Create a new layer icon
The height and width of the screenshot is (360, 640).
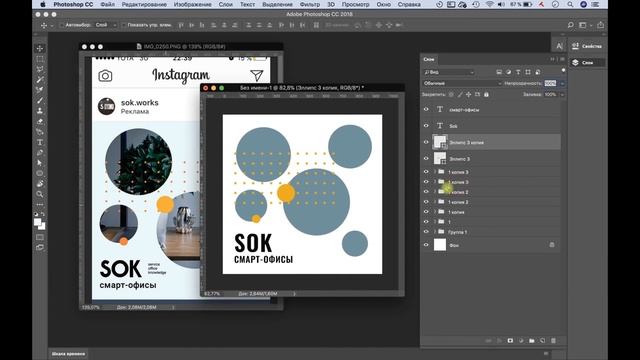coord(542,340)
